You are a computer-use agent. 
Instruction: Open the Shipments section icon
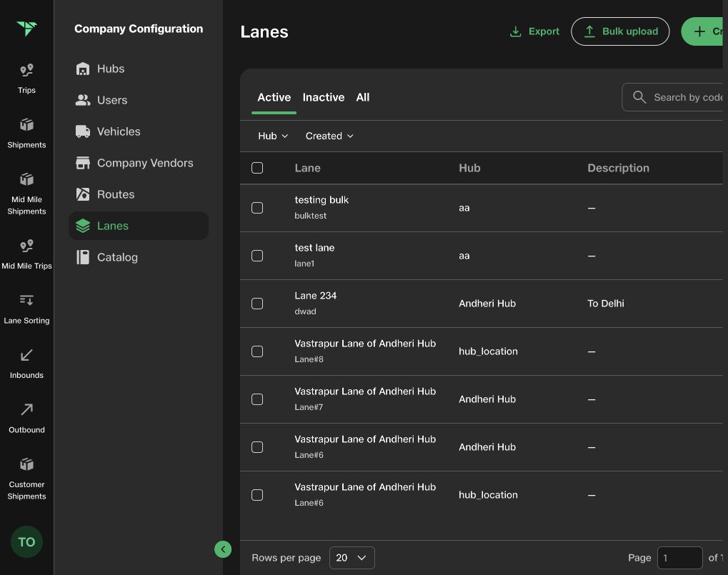coord(26,124)
